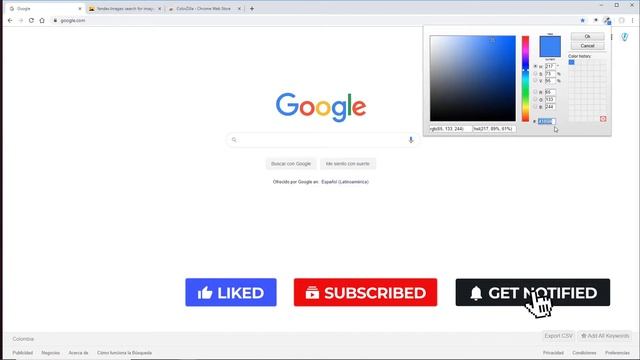Select the S saturation radio button
This screenshot has width=640, height=360.
(535, 73)
